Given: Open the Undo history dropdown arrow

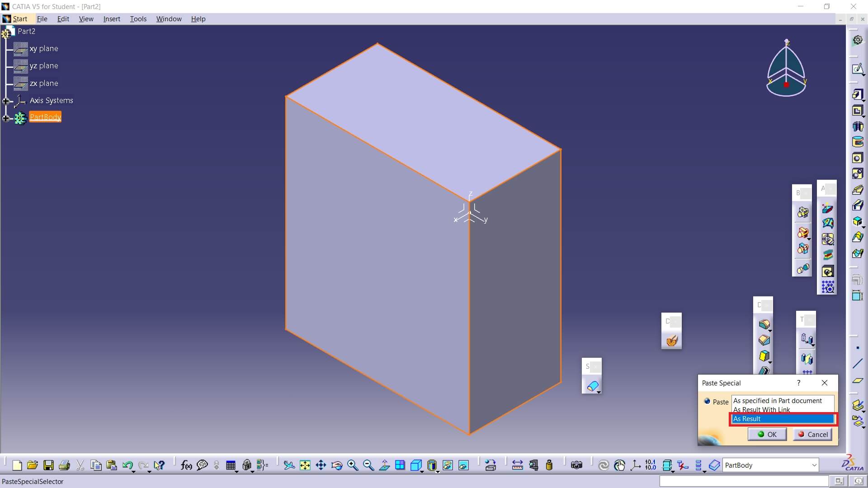Looking at the screenshot, I should (x=134, y=471).
